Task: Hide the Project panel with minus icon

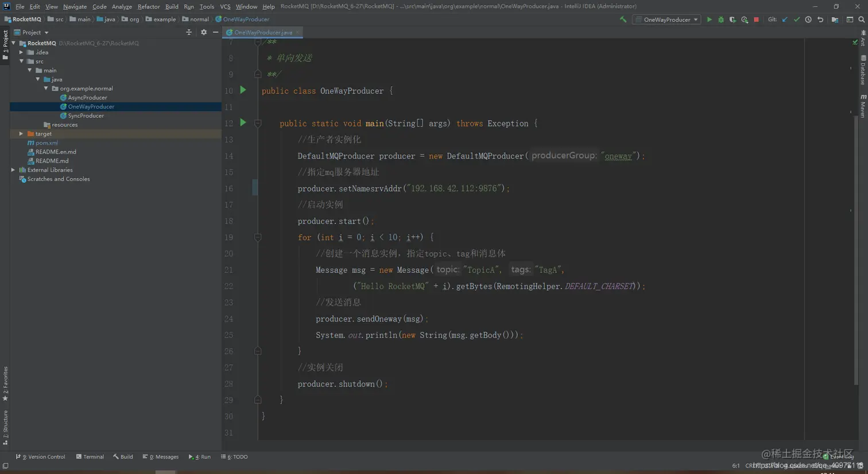Action: [x=215, y=32]
